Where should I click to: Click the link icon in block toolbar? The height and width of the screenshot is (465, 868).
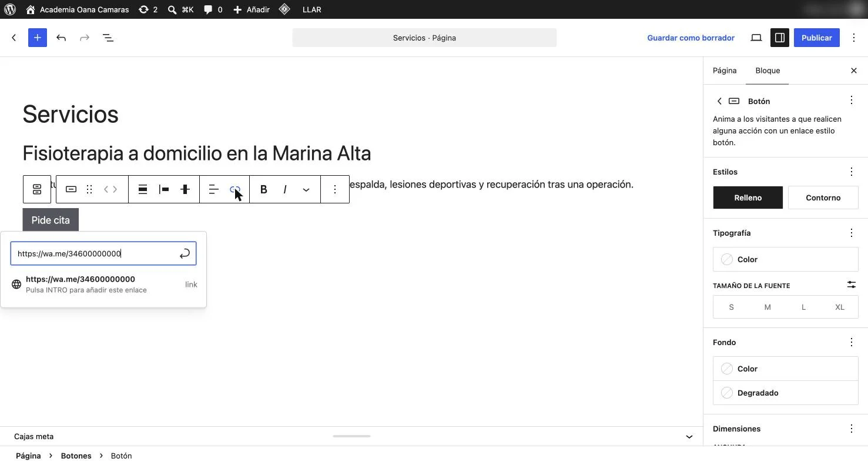pos(235,189)
